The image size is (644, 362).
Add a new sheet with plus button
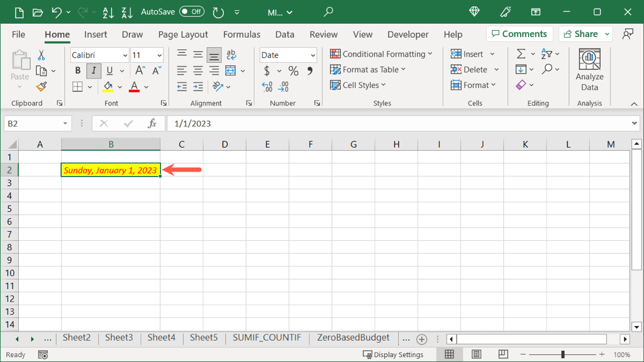tap(421, 339)
